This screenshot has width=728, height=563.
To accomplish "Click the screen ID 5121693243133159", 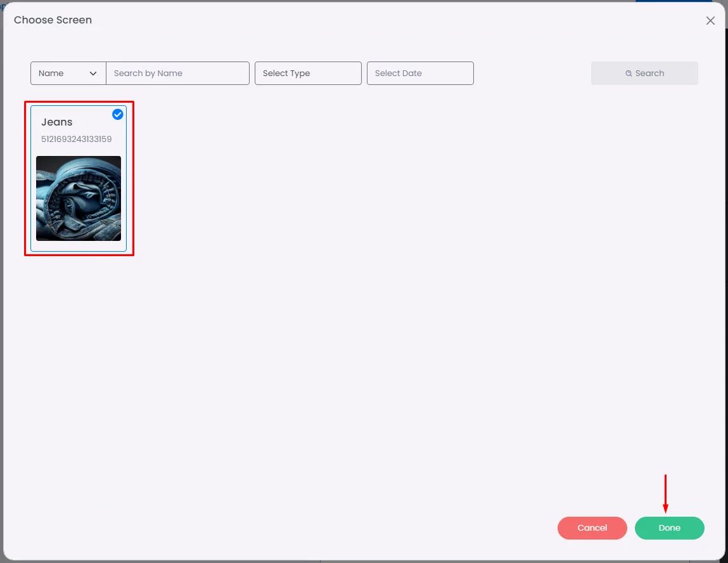I will 76,139.
